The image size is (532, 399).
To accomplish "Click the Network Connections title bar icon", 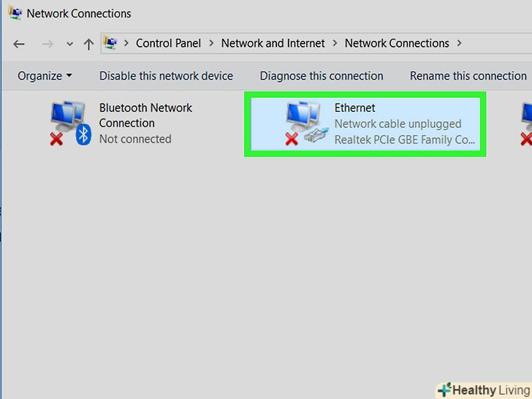I will (15, 13).
